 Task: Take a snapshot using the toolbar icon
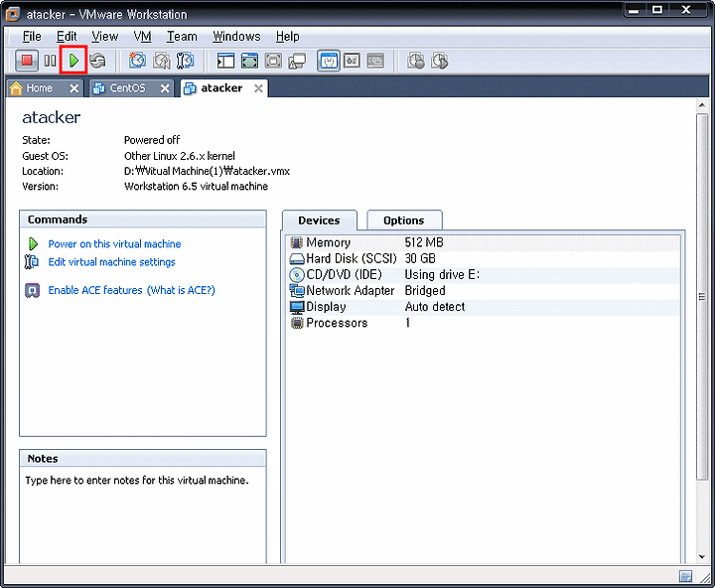tap(137, 61)
